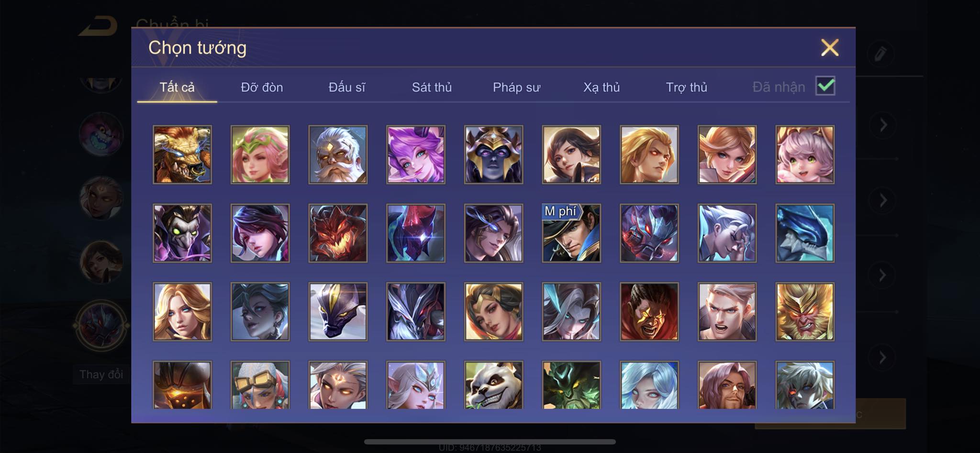Select the 'Đấu sĩ' tab

346,87
